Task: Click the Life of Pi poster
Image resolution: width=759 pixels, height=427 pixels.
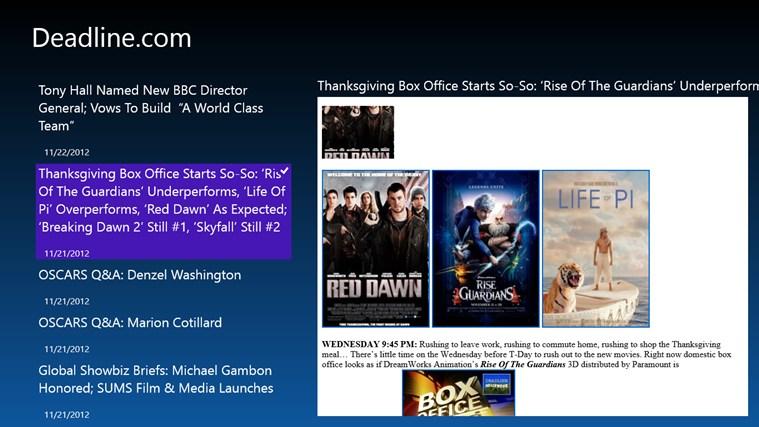Action: pos(596,248)
